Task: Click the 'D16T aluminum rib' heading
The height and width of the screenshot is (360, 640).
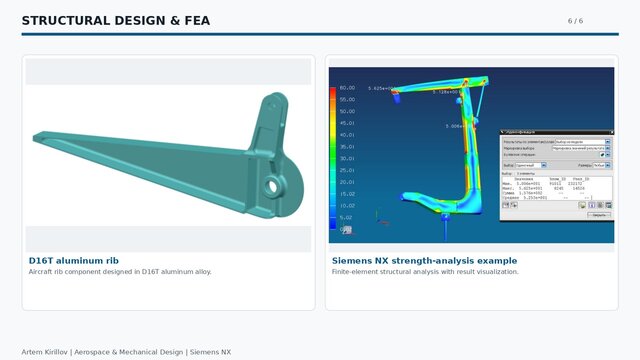Action: pyautogui.click(x=73, y=260)
